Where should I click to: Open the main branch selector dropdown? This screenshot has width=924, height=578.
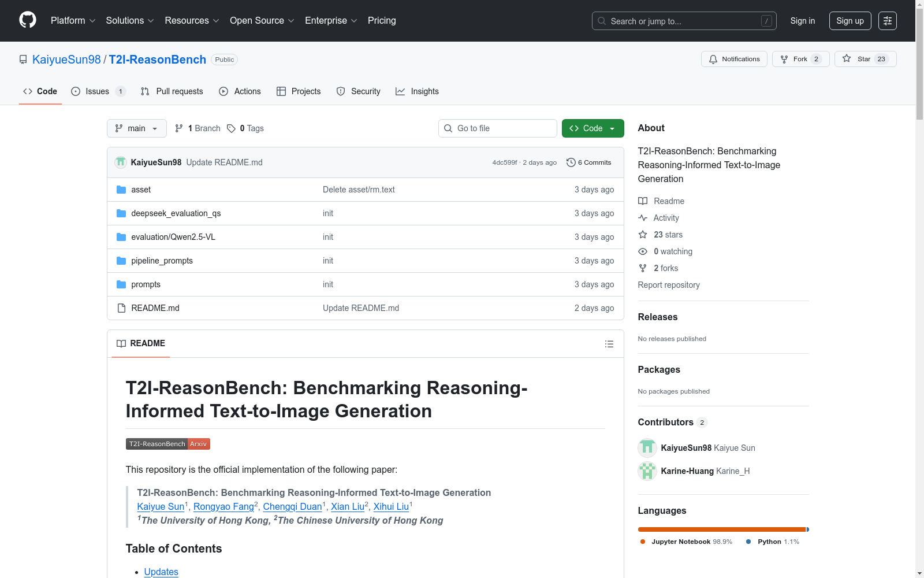137,128
